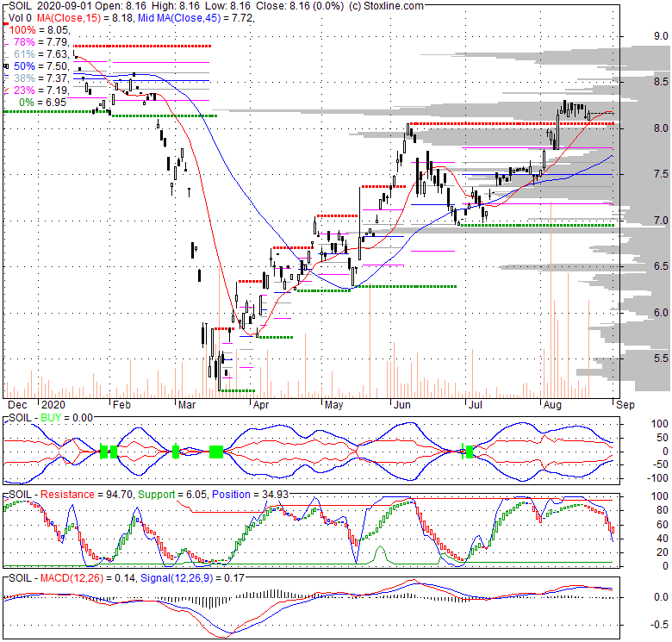Screen dimensions: 672x642
Task: Click the Jun label on time axis
Action: pos(402,405)
